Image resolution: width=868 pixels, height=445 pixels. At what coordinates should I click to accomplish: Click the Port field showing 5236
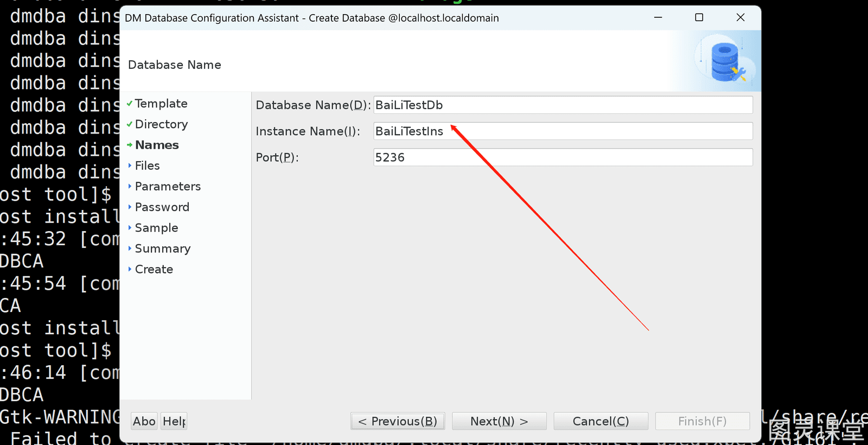point(563,157)
